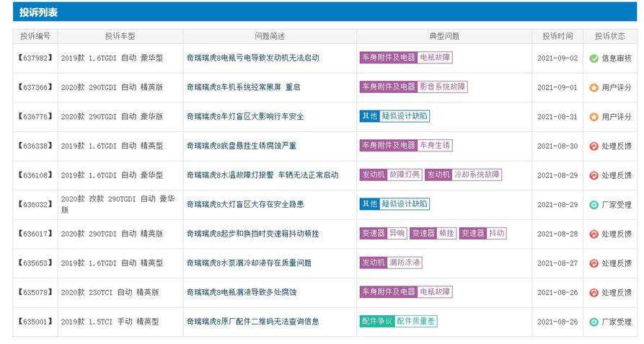644x344 pixels.
Task: Click complaint number 【636108】
Action: (x=35, y=175)
